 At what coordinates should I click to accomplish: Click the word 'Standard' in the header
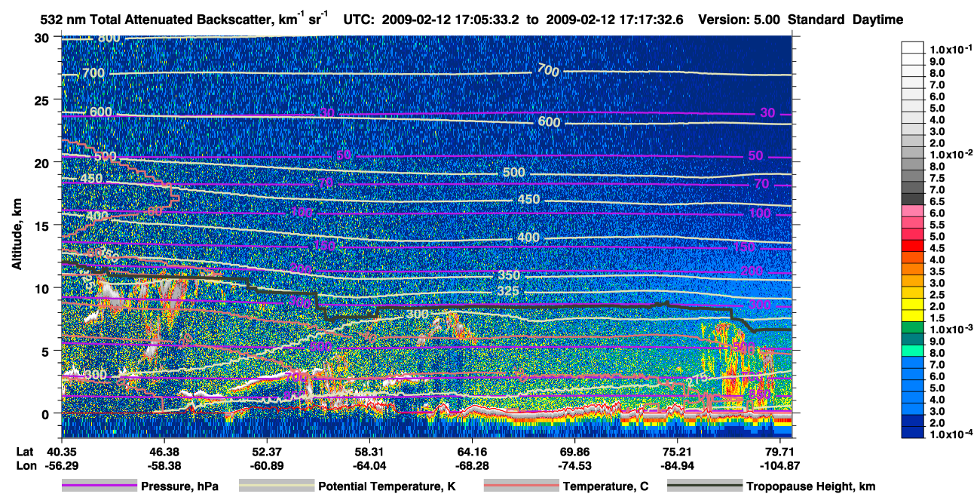[817, 20]
